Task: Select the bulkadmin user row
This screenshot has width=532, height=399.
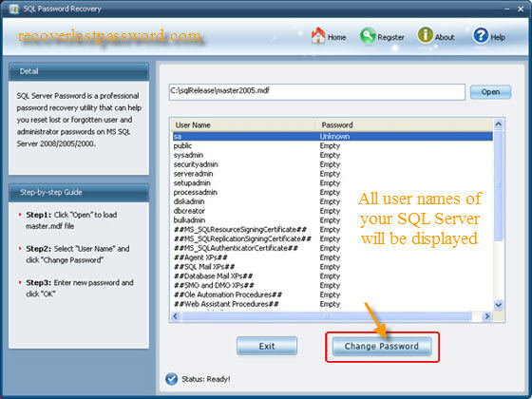Action: [332, 220]
